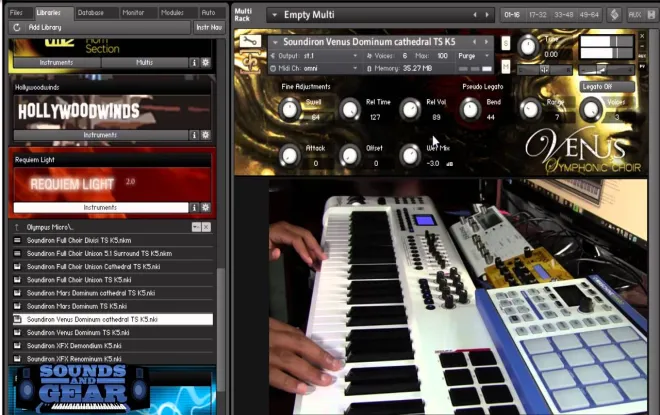Click the Requiem Light library banner

click(112, 184)
